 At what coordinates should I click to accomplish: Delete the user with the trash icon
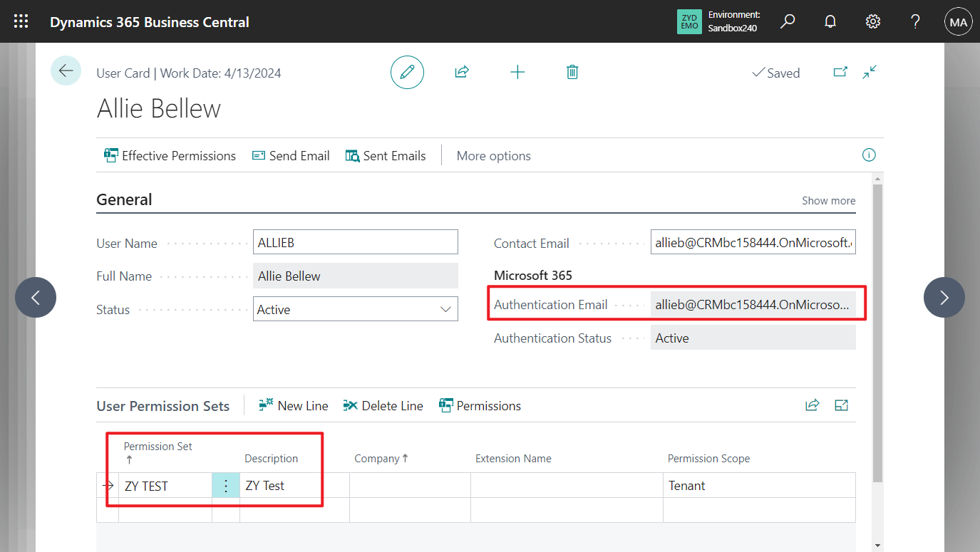coord(572,72)
